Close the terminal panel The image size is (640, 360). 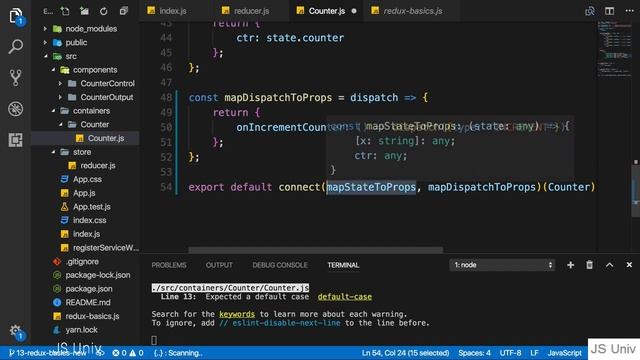[629, 265]
